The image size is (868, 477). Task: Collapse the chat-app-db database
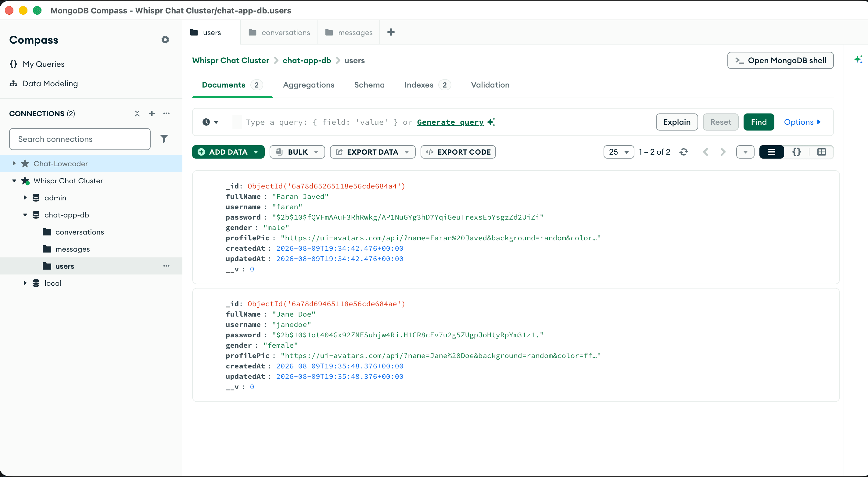25,215
